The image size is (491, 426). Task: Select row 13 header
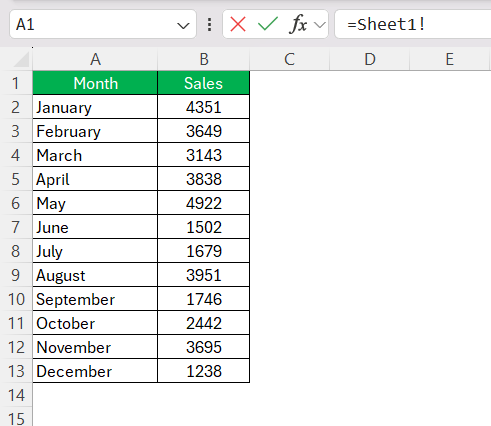[16, 371]
